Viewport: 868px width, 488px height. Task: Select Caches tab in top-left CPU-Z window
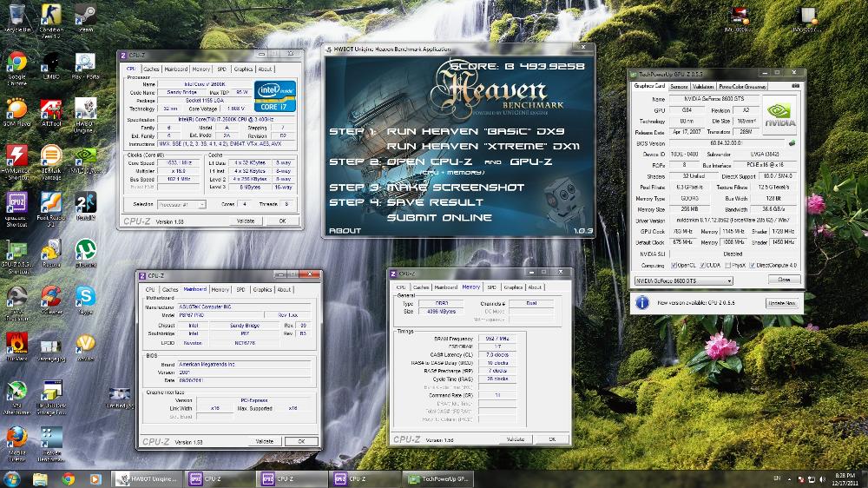coord(151,69)
